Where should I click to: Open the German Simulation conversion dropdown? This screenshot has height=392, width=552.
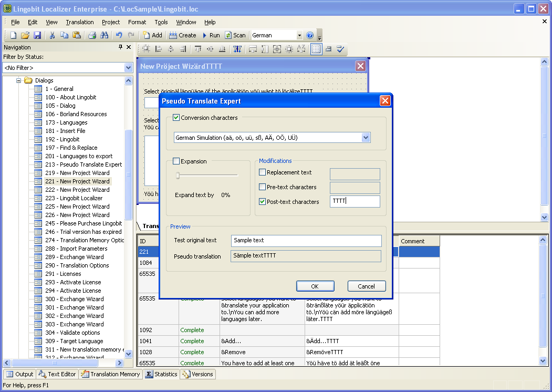pyautogui.click(x=366, y=138)
